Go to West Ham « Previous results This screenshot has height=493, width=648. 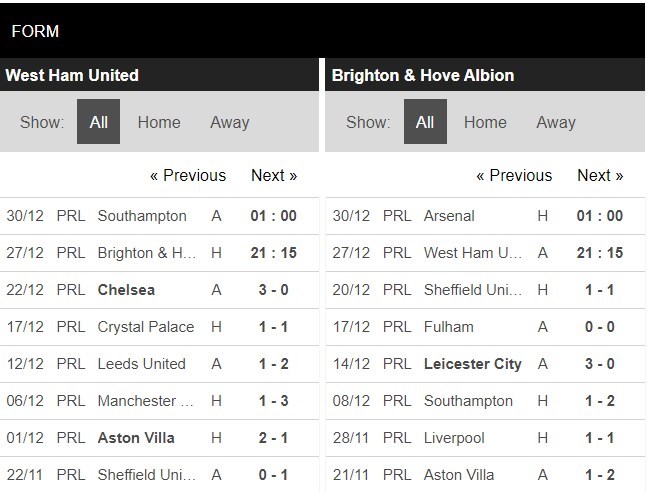pos(188,175)
